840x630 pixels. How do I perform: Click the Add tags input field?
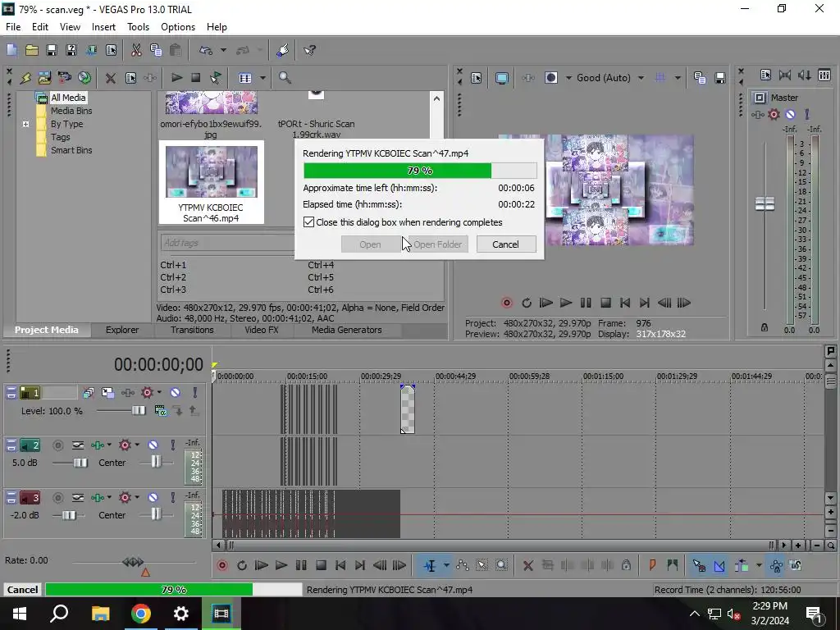[x=227, y=243]
